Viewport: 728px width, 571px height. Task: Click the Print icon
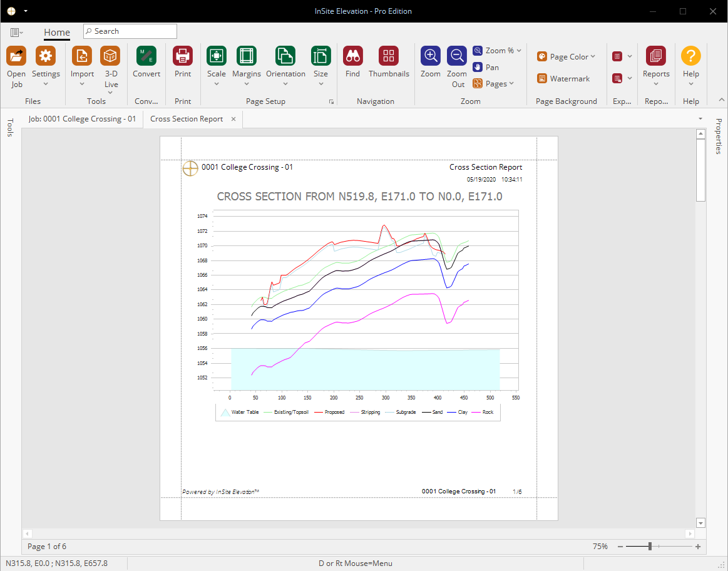tap(182, 56)
